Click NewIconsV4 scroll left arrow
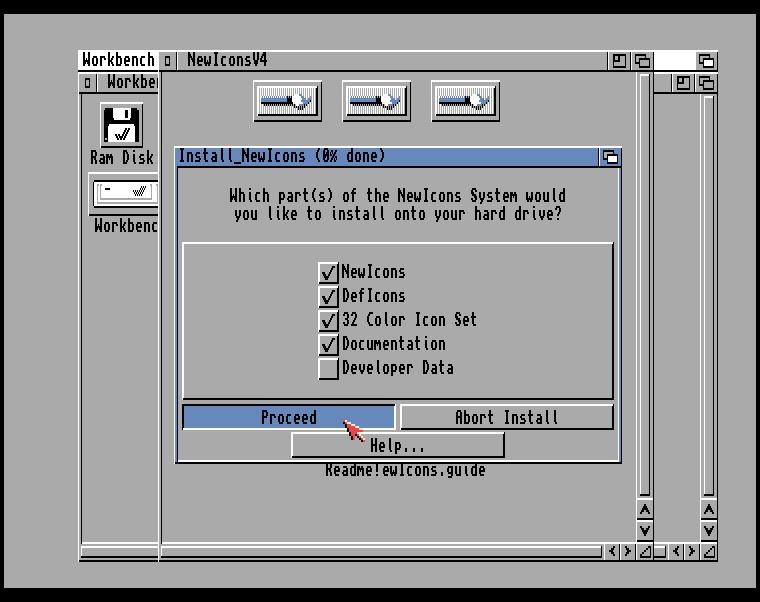The width and height of the screenshot is (760, 602). [611, 551]
